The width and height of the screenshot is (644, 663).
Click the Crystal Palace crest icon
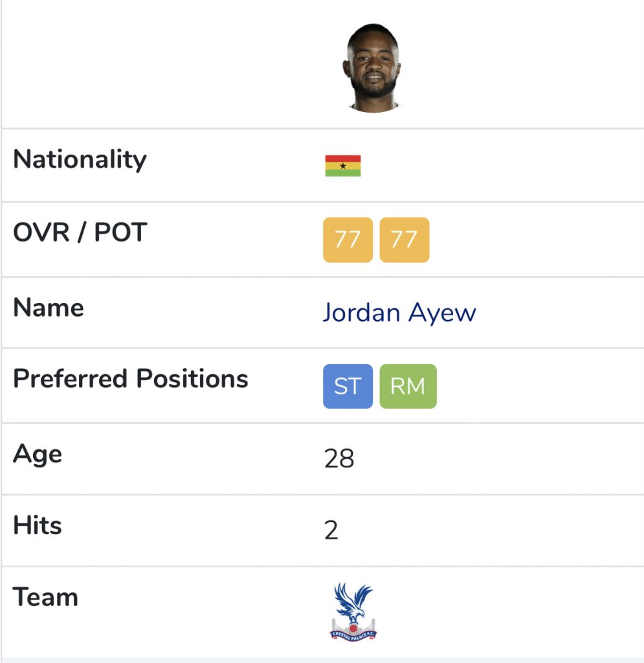353,611
